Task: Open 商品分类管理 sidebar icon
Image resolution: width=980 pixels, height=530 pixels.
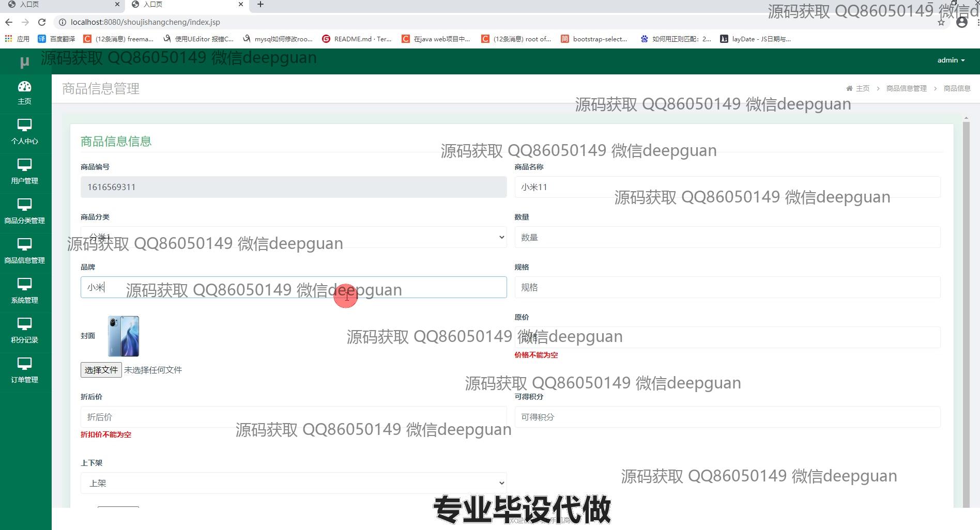Action: [x=25, y=212]
